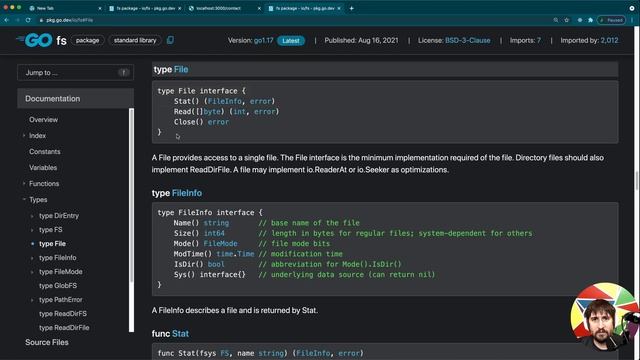Open the FileInfo type heading link
This screenshot has width=640, height=360.
tap(187, 193)
